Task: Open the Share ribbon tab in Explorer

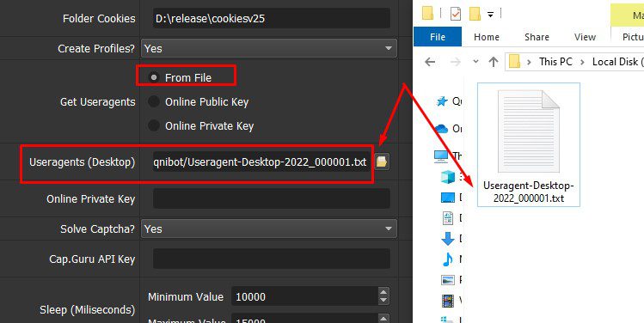Action: [537, 37]
